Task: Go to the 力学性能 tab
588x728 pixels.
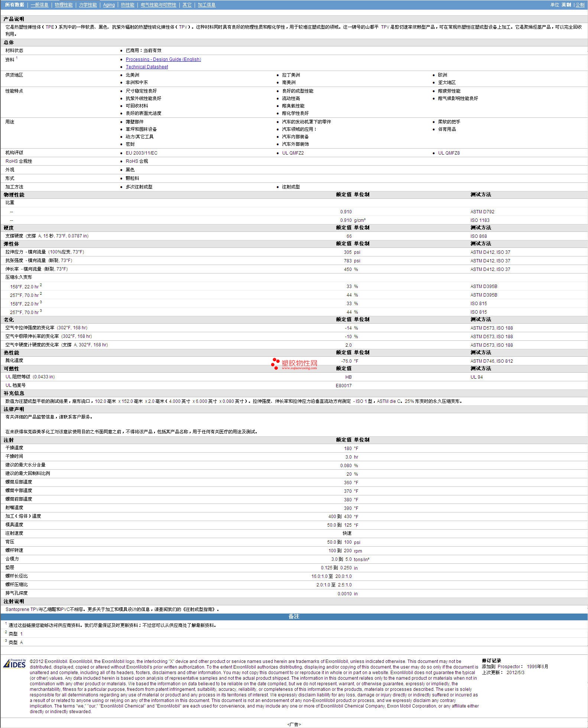Action: tap(88, 5)
